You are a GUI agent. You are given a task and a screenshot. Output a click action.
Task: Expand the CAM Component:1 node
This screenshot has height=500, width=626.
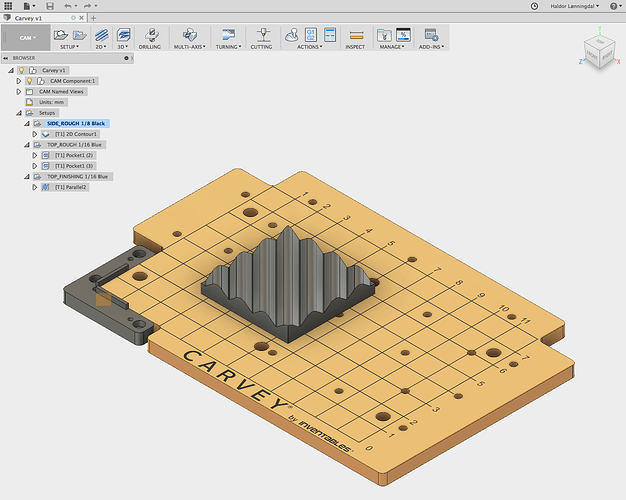18,81
